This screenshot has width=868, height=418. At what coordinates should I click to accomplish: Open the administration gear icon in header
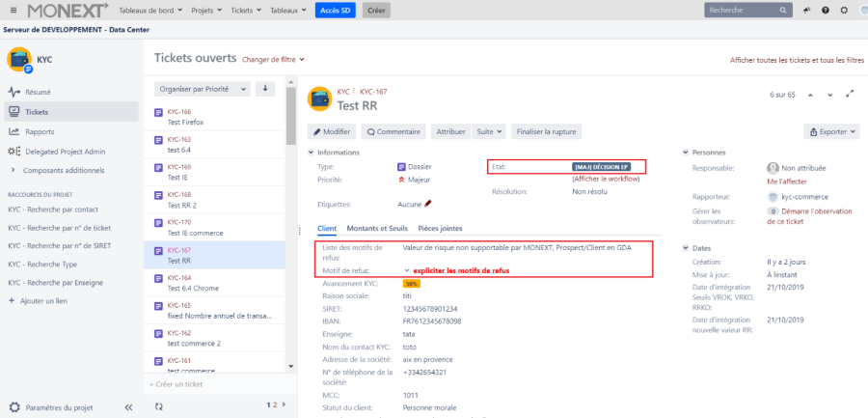tap(844, 11)
